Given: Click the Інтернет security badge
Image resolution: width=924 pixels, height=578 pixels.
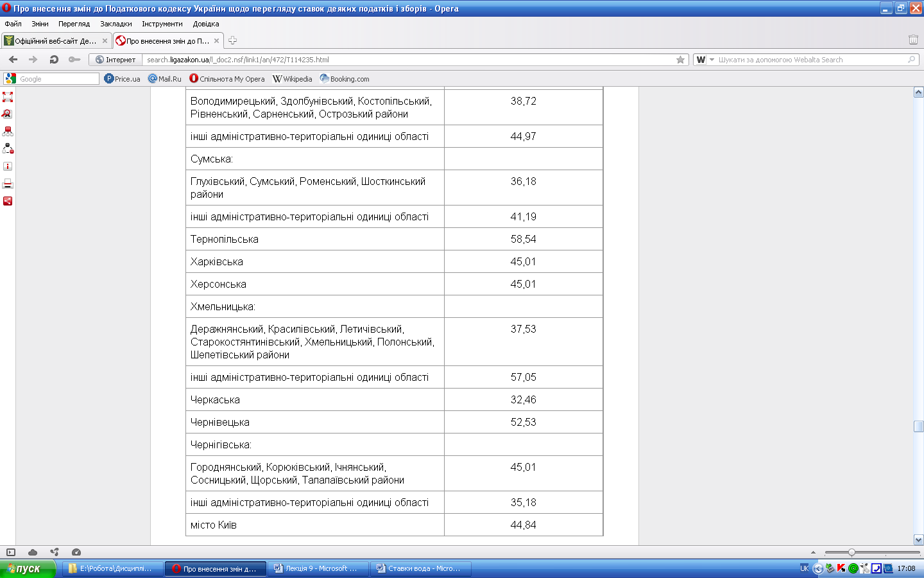Looking at the screenshot, I should click(x=116, y=60).
